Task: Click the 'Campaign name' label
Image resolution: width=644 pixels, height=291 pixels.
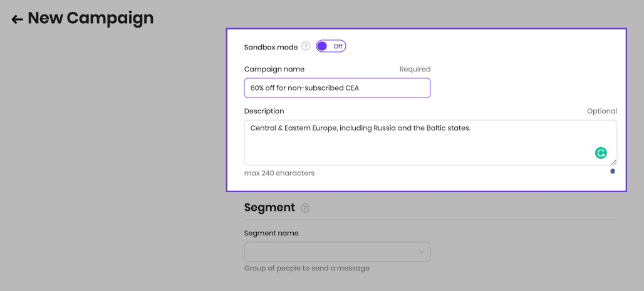Action: 274,69
